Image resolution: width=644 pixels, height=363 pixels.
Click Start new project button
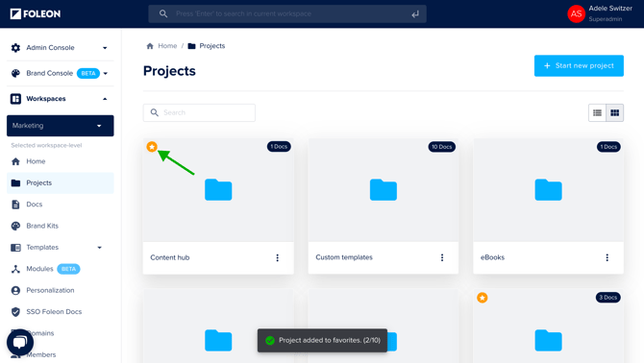(x=579, y=65)
